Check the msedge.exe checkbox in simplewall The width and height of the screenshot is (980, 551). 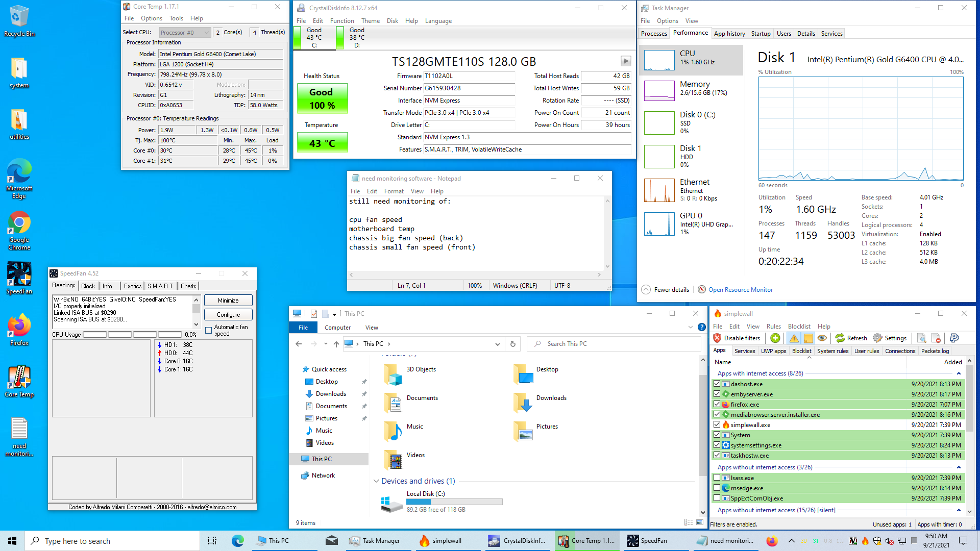coord(717,488)
